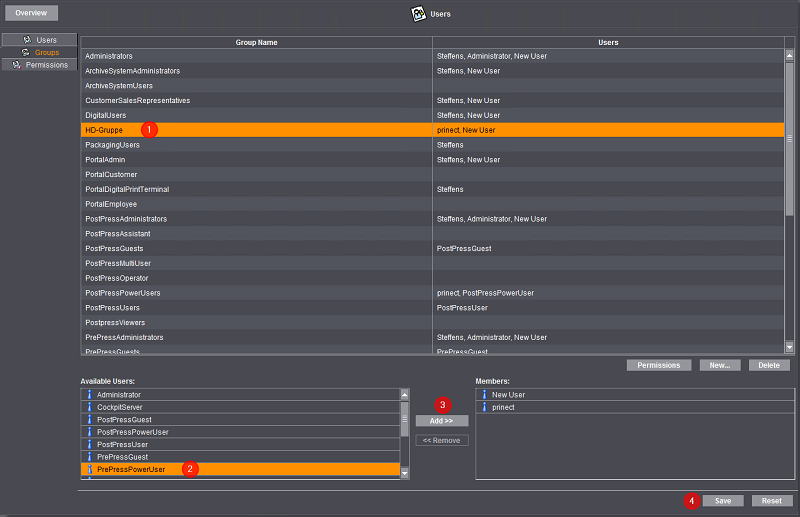
Task: Click the icon beside New User member
Action: click(x=484, y=395)
